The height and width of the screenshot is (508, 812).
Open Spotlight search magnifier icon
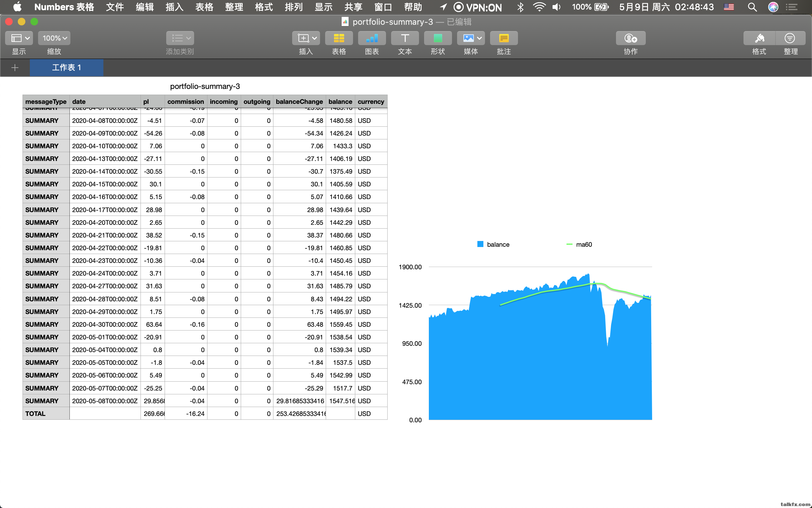click(752, 7)
